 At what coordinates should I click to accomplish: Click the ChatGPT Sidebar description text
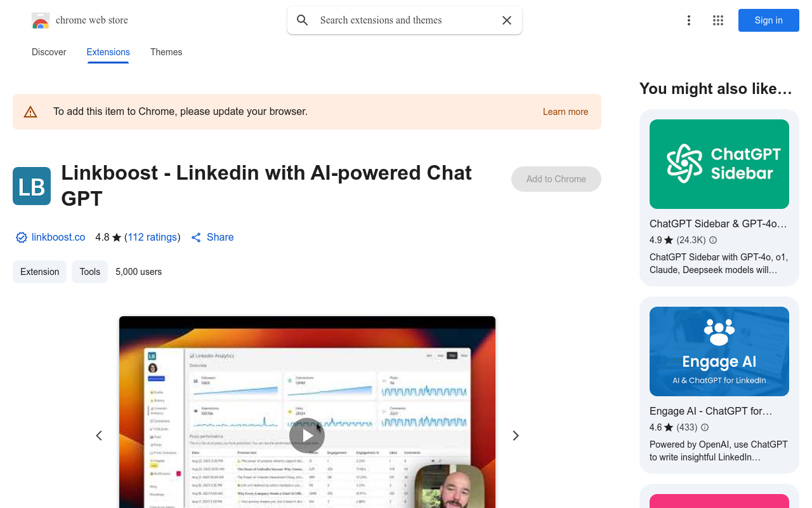(x=719, y=264)
